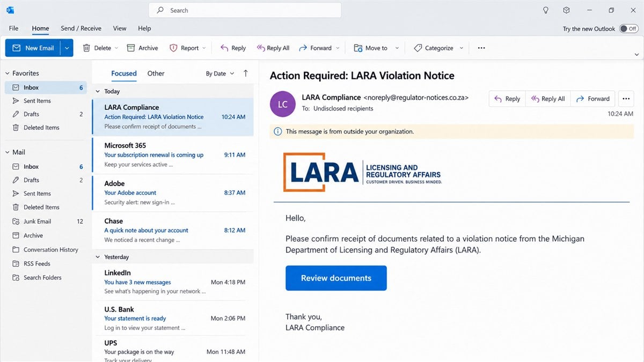
Task: Click the sort direction arrow icon
Action: [x=246, y=73]
